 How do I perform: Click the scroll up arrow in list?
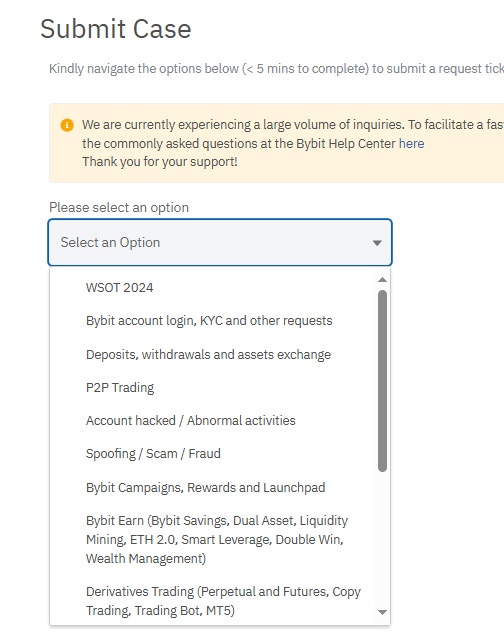point(382,280)
